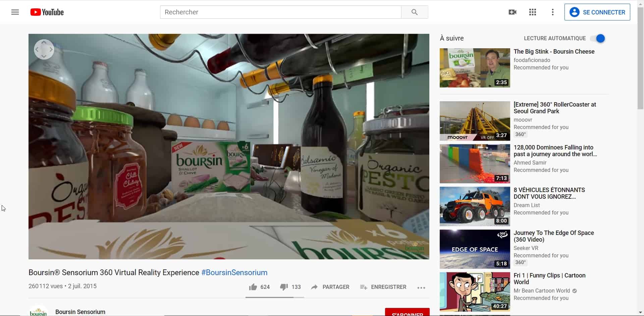Open the Boursin Sensorium channel name

[x=80, y=312]
